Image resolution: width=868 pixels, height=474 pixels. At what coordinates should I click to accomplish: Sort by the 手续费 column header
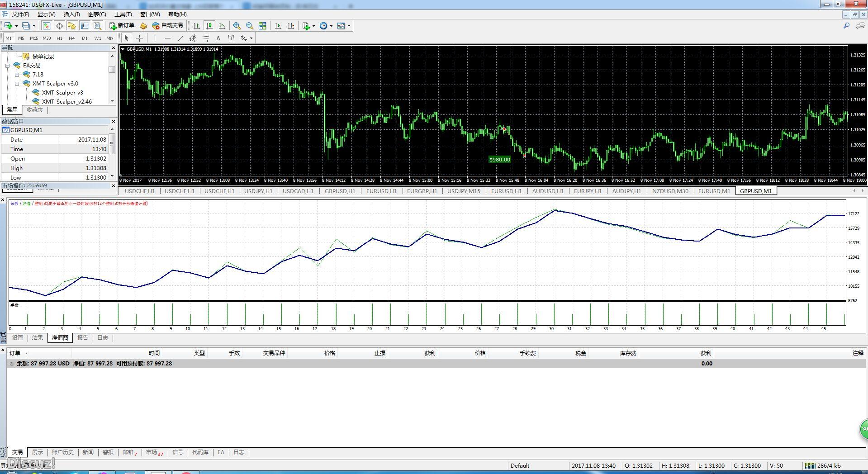[x=527, y=353]
